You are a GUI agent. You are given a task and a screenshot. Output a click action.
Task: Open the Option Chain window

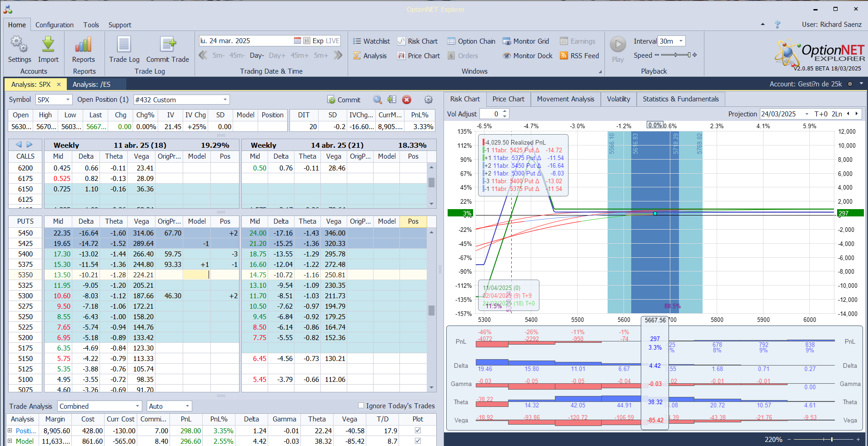click(471, 41)
